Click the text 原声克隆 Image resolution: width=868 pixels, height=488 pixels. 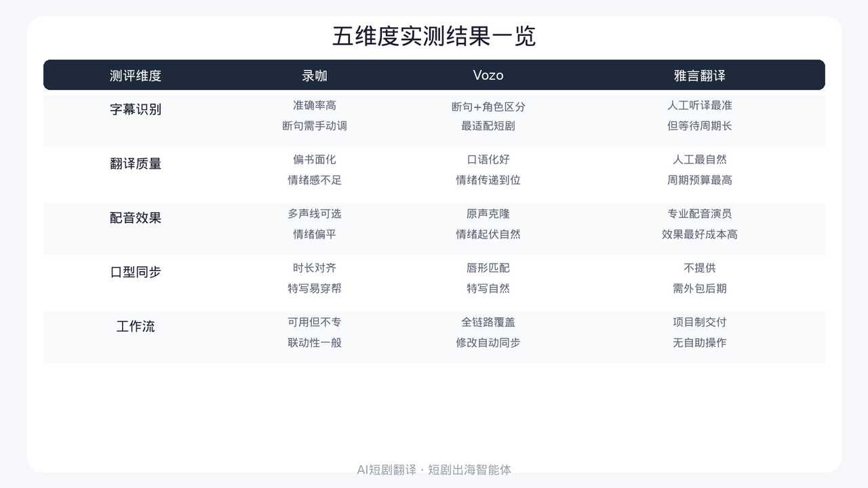(488, 213)
